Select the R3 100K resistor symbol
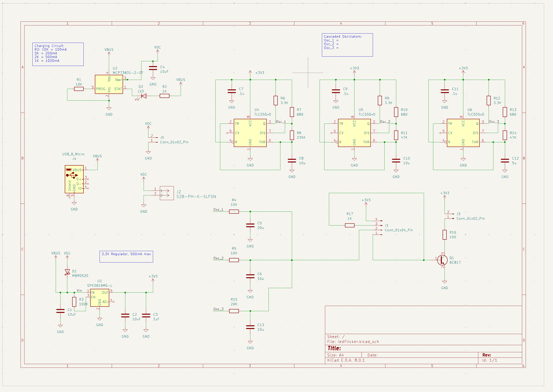The image size is (553, 392). pos(74,302)
